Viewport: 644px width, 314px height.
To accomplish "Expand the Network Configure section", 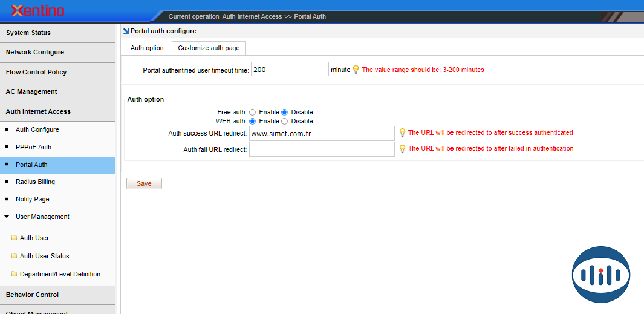I will tap(35, 52).
